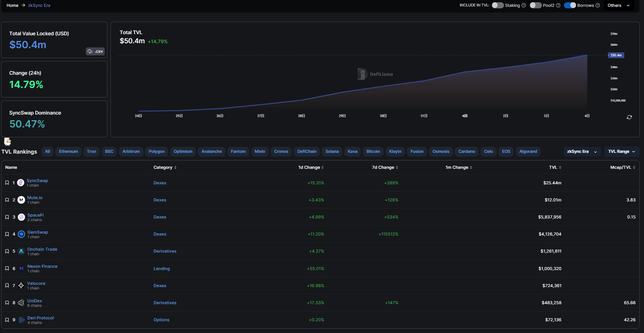Image resolution: width=644 pixels, height=333 pixels.
Task: Sort table by 7d Change
Action: (x=385, y=167)
